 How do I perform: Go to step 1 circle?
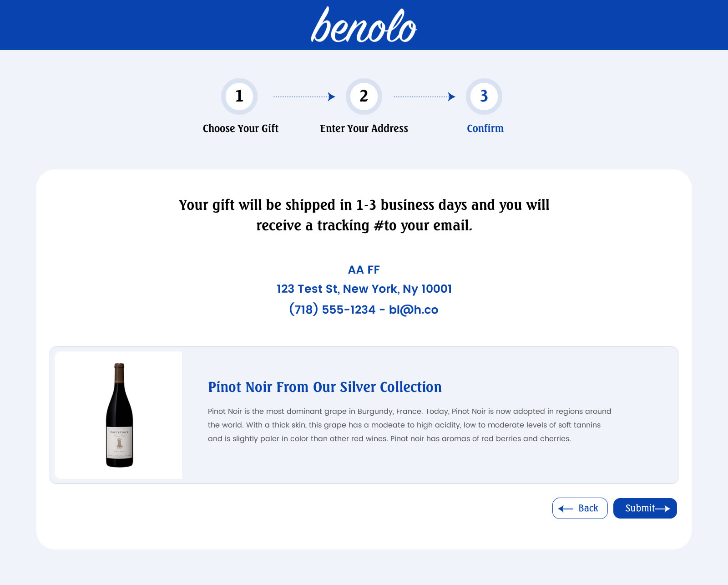(x=239, y=97)
